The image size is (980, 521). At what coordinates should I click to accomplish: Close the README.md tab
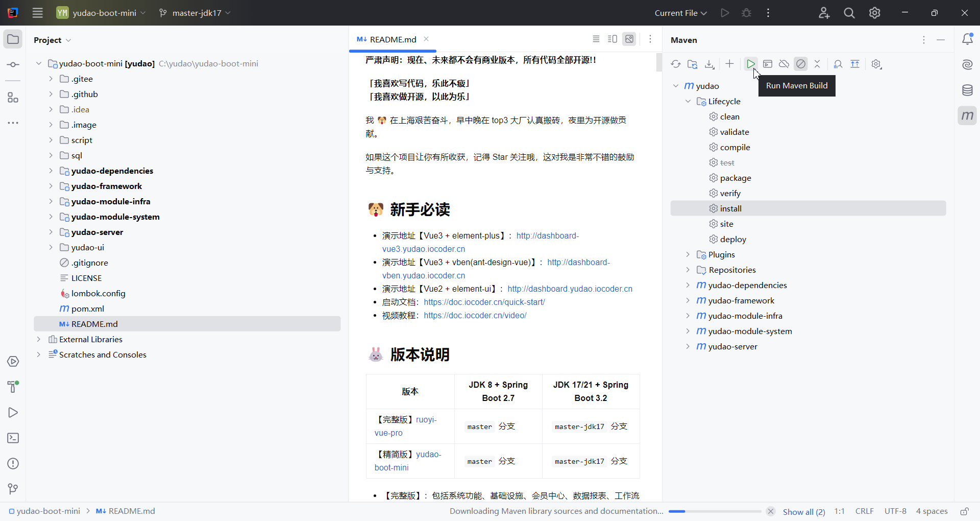click(426, 39)
